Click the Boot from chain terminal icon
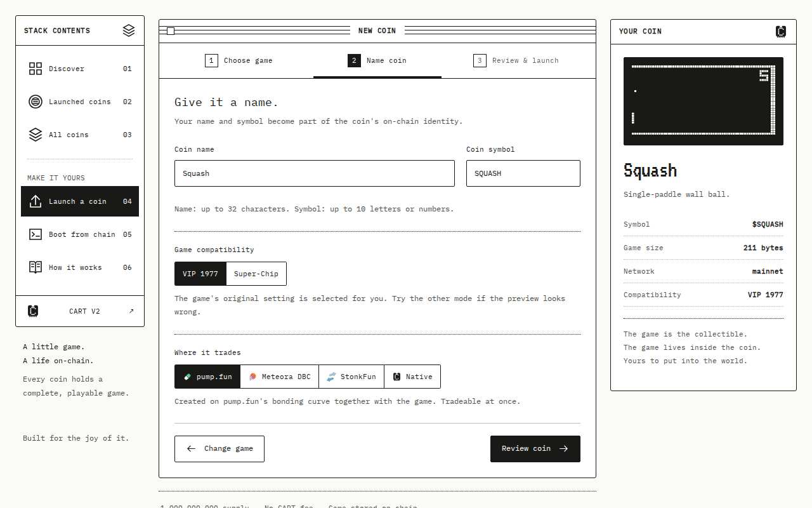The image size is (812, 508). click(36, 234)
